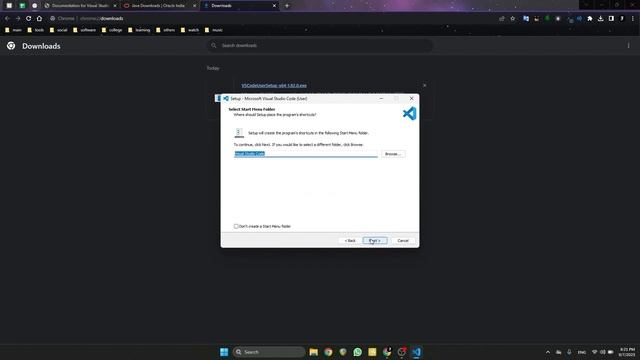The height and width of the screenshot is (360, 640).
Task: Open the Visual Studio Code taskbar icon
Action: 416,352
